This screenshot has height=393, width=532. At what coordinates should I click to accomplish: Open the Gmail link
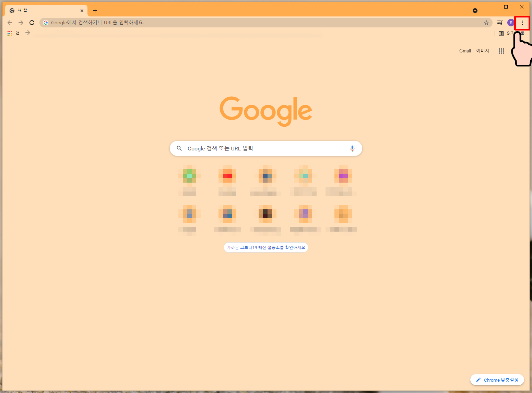click(465, 51)
